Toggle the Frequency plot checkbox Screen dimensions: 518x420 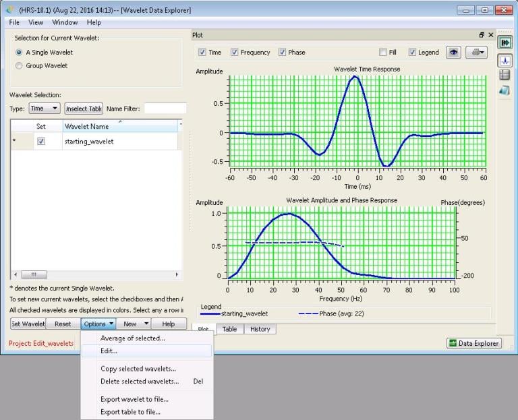(234, 52)
